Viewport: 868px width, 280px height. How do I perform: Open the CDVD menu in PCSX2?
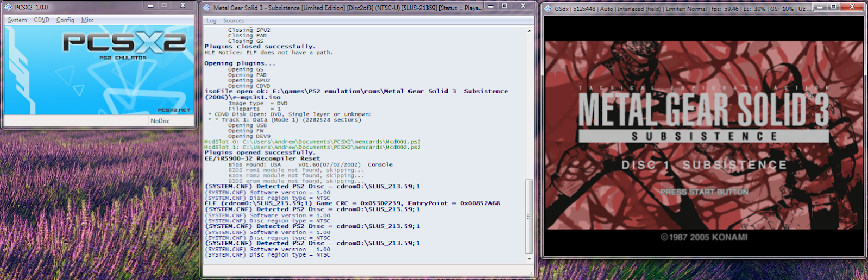(42, 20)
